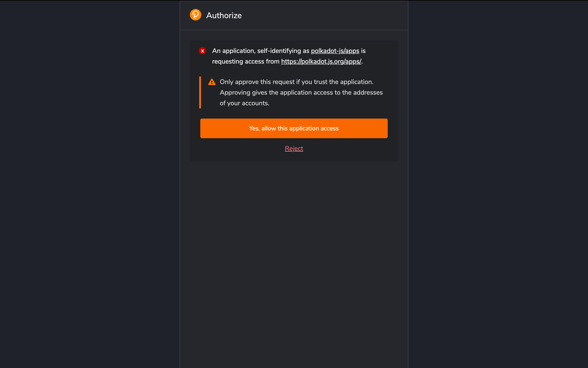Click the 'requesting access from' text
The image size is (588, 368).
246,62
